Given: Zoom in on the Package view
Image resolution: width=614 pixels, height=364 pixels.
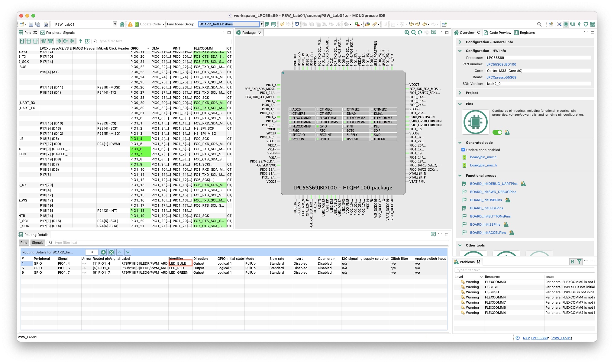Looking at the screenshot, I should coord(407,32).
